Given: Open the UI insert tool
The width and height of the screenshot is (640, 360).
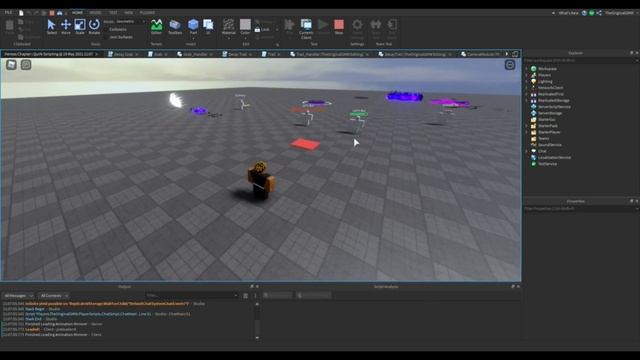Looking at the screenshot, I should [208, 26].
